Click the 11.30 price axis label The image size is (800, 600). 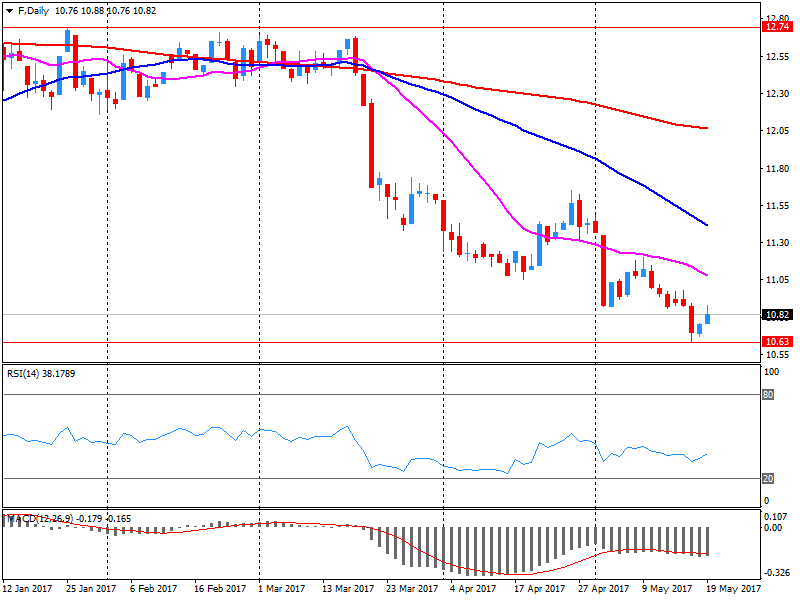point(778,243)
